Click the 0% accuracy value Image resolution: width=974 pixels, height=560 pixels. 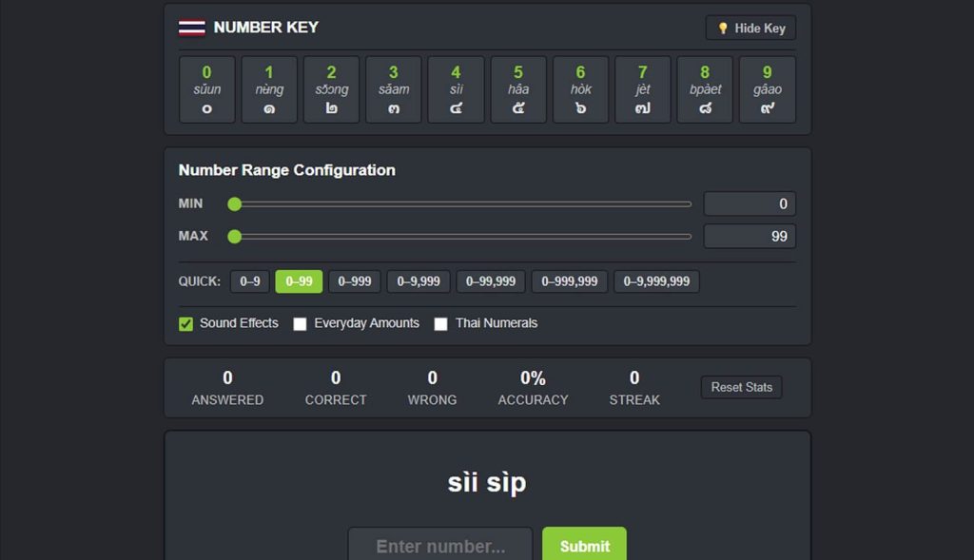533,377
